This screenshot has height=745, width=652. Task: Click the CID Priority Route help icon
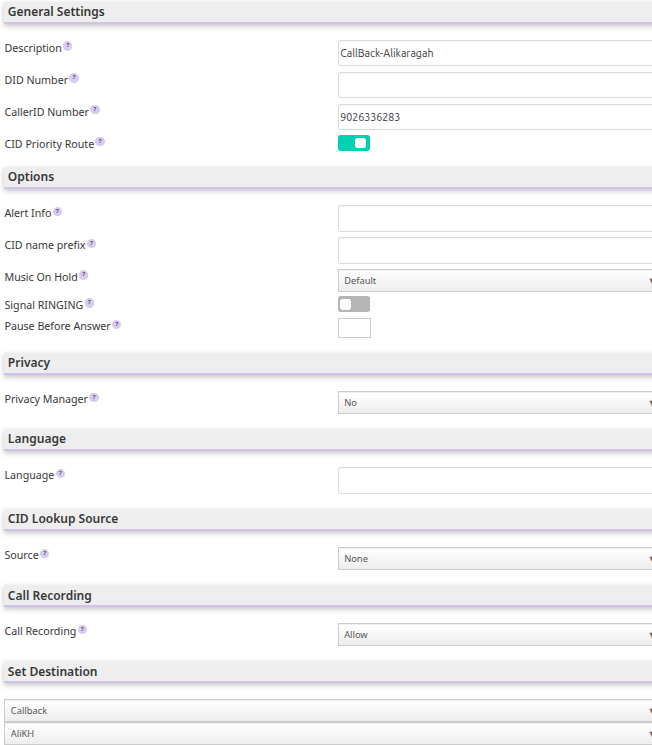click(100, 142)
